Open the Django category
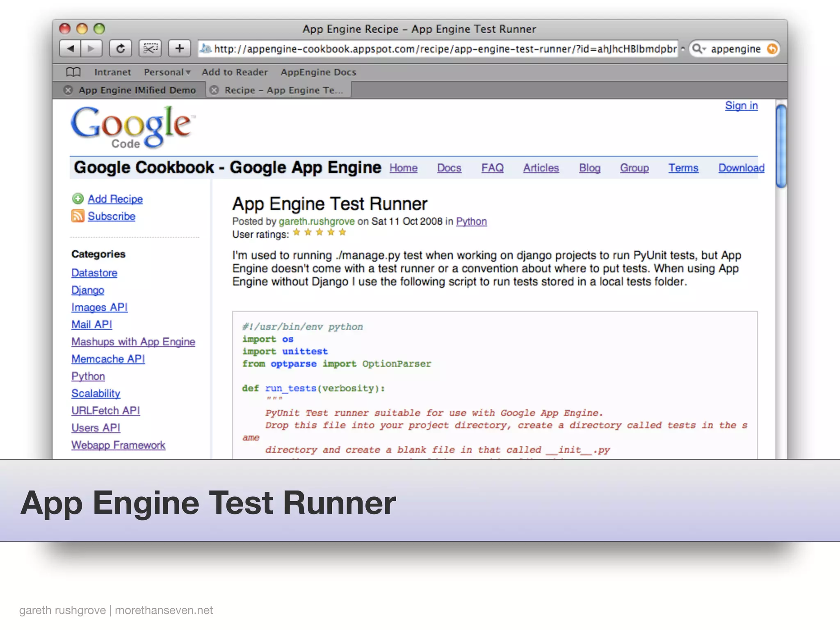The height and width of the screenshot is (630, 840). pos(88,290)
